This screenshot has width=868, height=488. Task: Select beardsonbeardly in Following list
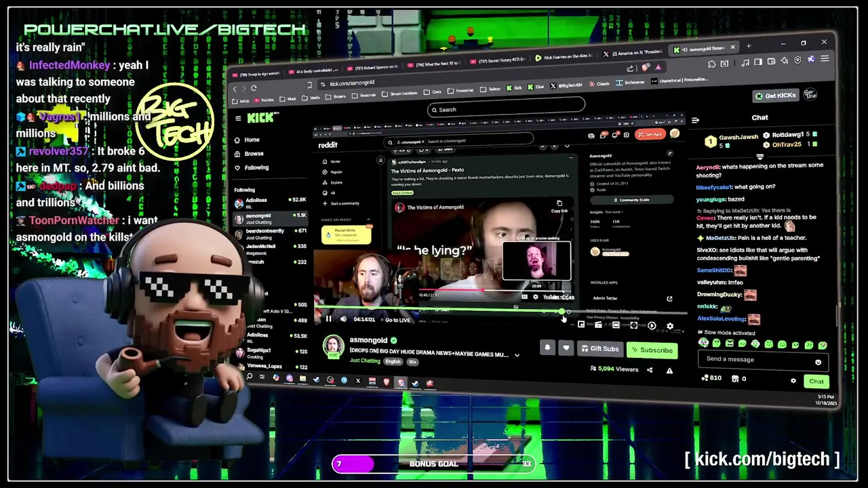[x=271, y=234]
